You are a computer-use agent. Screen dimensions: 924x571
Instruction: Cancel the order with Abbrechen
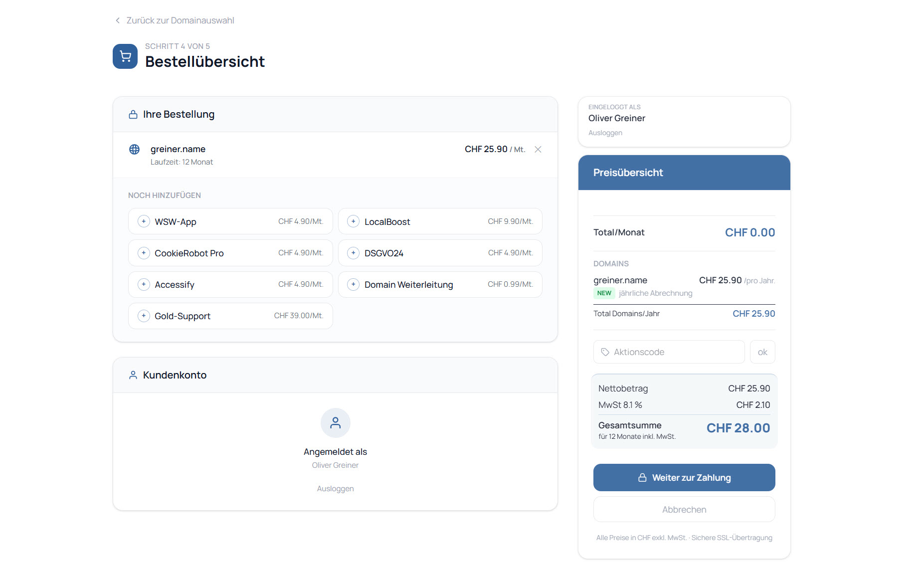click(684, 510)
